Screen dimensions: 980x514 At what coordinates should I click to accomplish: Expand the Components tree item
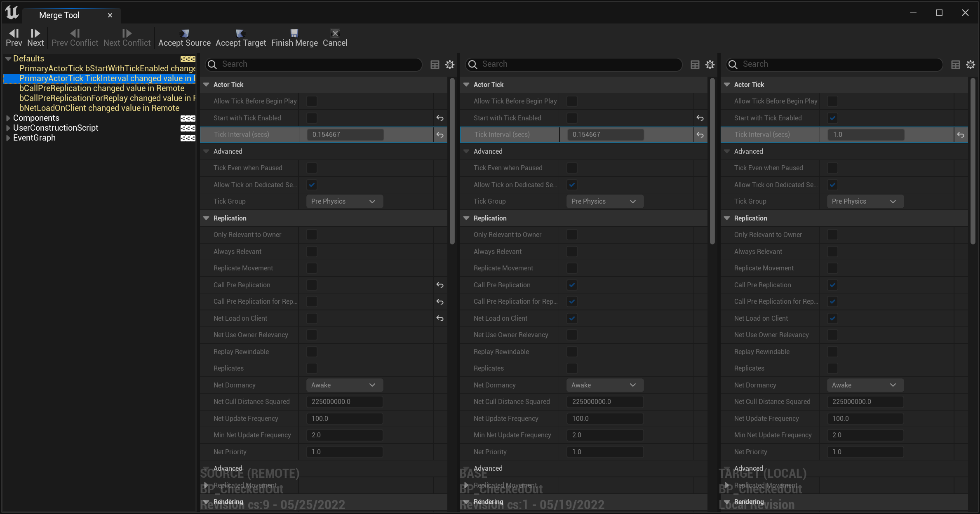[8, 118]
